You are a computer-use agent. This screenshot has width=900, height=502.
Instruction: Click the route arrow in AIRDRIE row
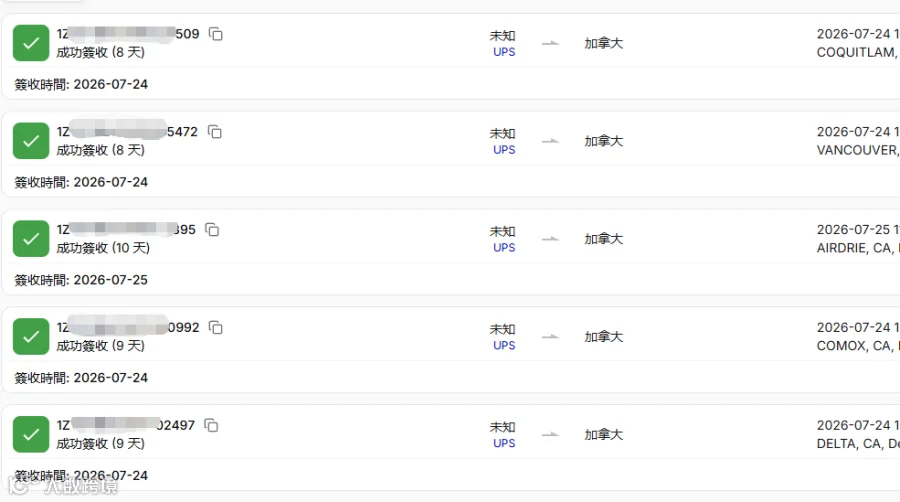(550, 239)
